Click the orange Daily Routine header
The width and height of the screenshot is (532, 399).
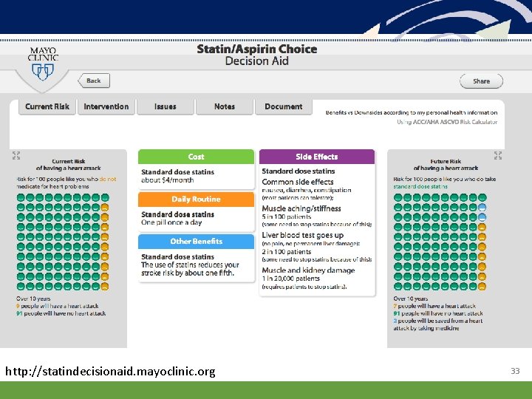pos(196,199)
